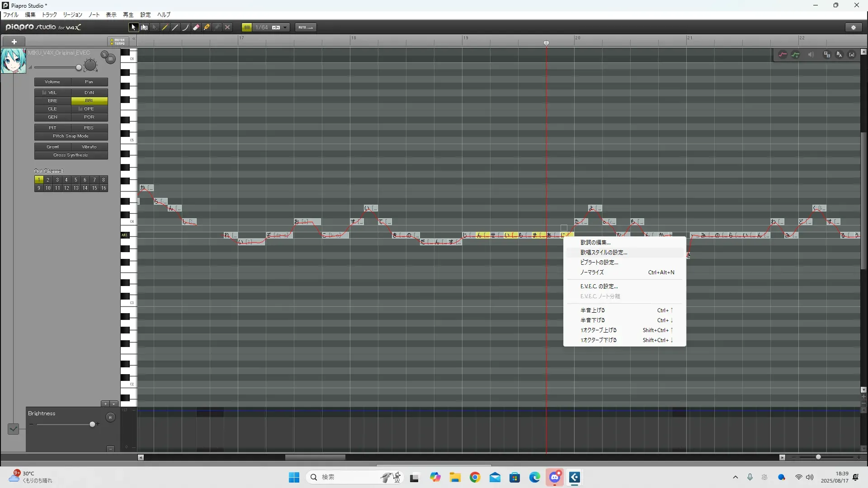Toggle the yellow grid snap button
The image size is (868, 488).
click(x=247, y=28)
